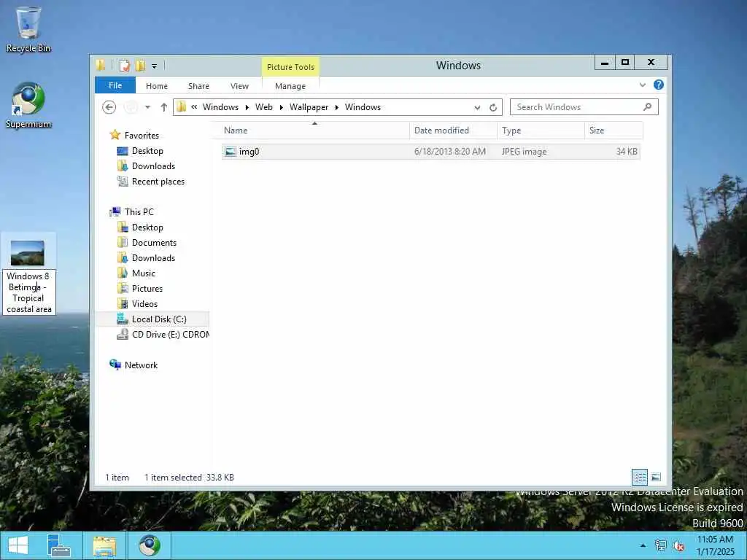This screenshot has height=560, width=747.
Task: Open Help with the blue question mark
Action: (x=659, y=85)
